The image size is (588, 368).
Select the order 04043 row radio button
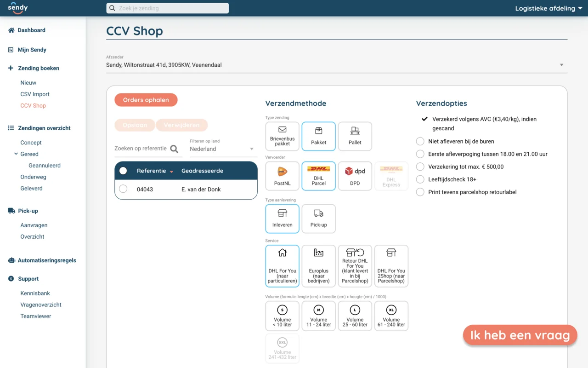point(123,189)
